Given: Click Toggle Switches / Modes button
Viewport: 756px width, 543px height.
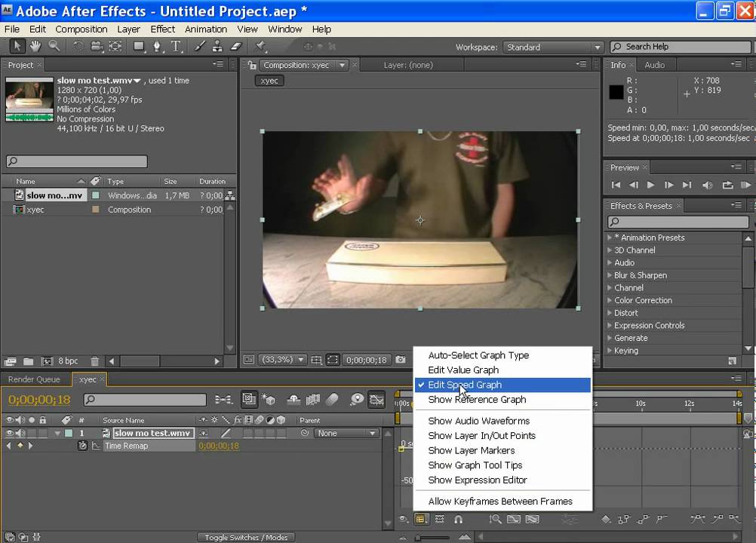Looking at the screenshot, I should pyautogui.click(x=246, y=537).
